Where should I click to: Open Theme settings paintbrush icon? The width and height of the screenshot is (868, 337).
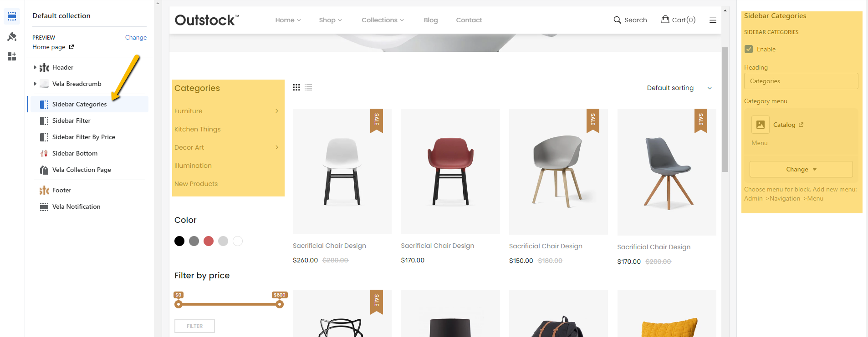[x=12, y=36]
